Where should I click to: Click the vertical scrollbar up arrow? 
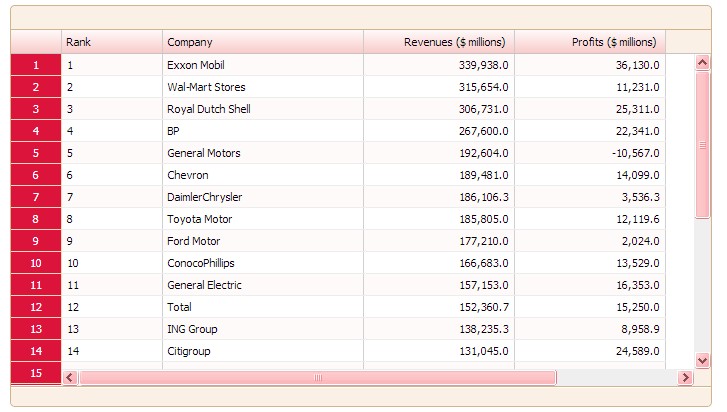point(702,62)
